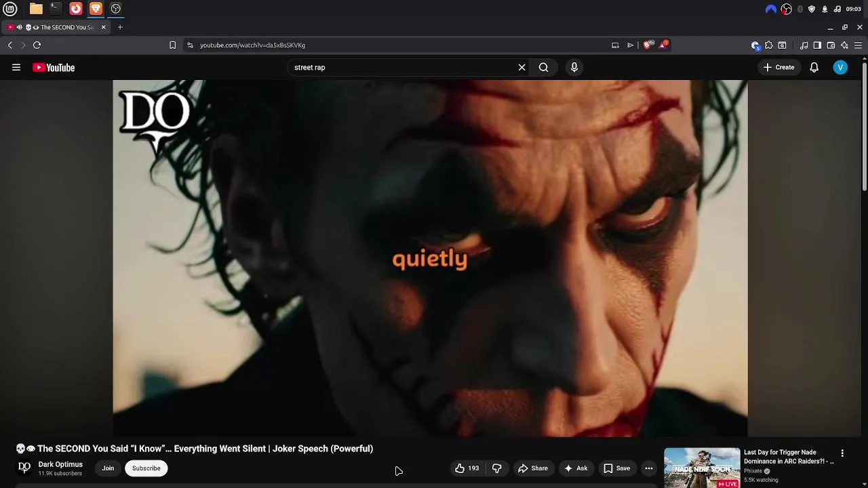868x488 pixels.
Task: Close the YouTube browser tab
Action: tap(104, 27)
